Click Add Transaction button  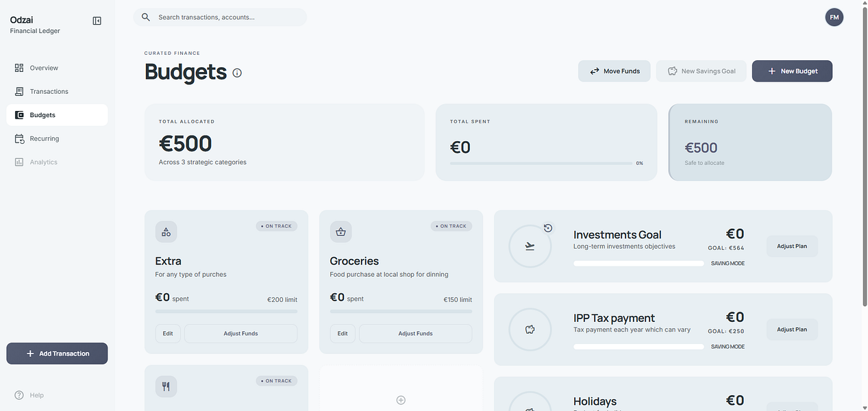57,353
